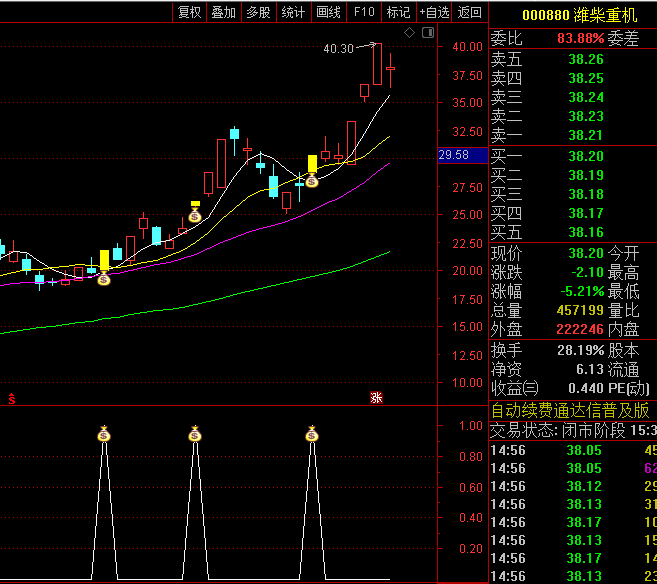Click the 返回 back button
The image size is (657, 584).
tap(469, 12)
